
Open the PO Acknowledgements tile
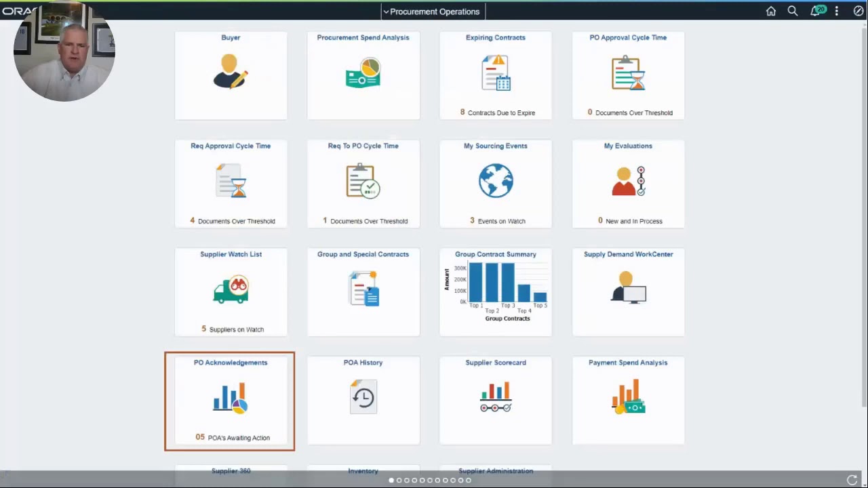[x=230, y=401]
